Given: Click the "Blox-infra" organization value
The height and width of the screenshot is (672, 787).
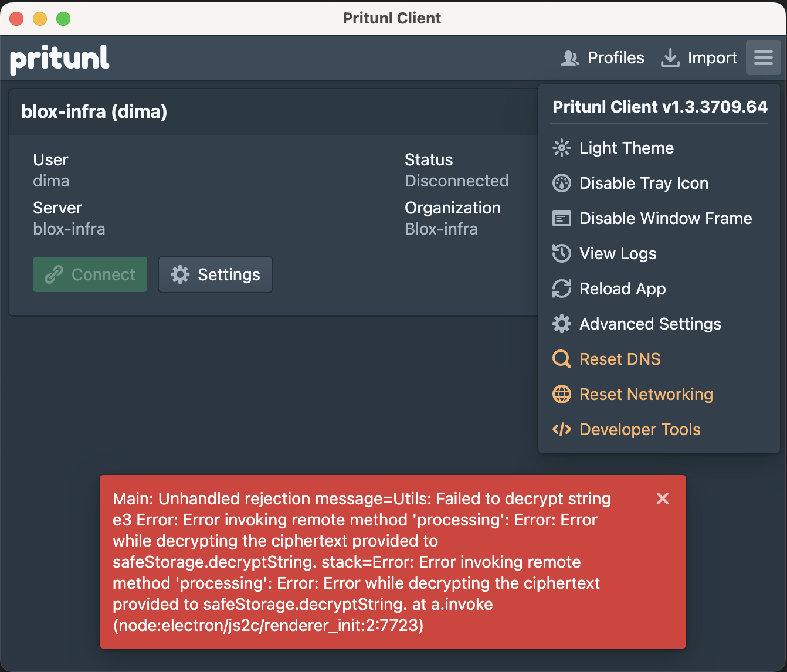Looking at the screenshot, I should click(441, 229).
